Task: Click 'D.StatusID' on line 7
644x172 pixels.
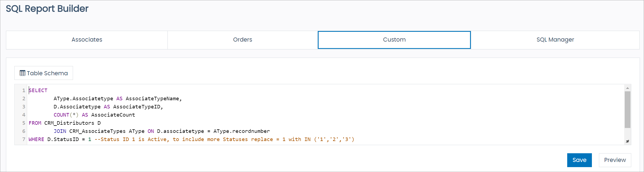Action: coord(63,139)
